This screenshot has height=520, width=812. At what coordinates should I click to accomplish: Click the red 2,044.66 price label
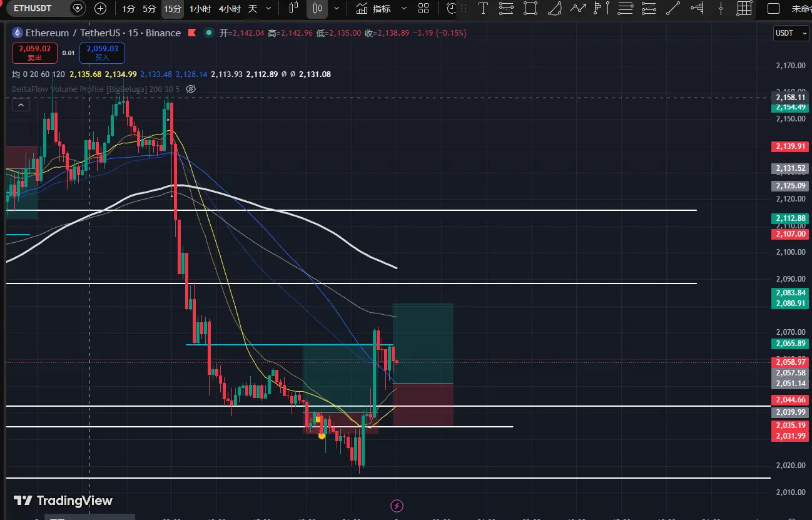(x=789, y=400)
